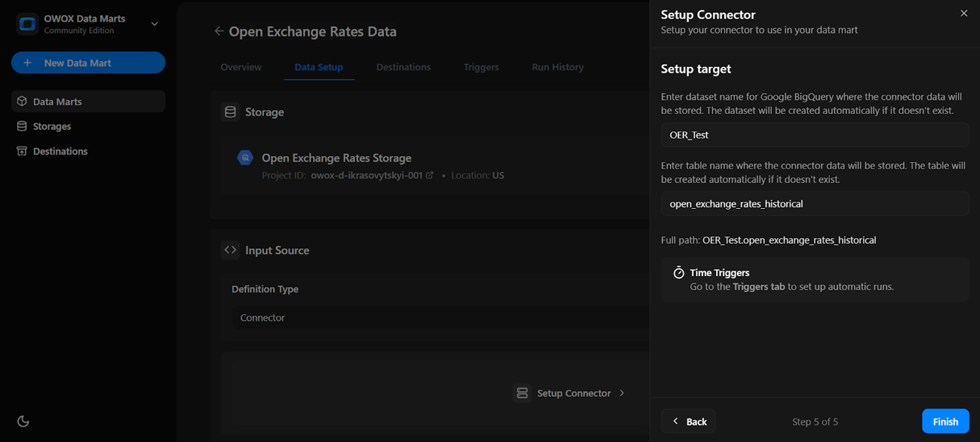Viewport: 980px width, 442px height.
Task: Click the Destinations sidebar icon
Action: coord(22,151)
